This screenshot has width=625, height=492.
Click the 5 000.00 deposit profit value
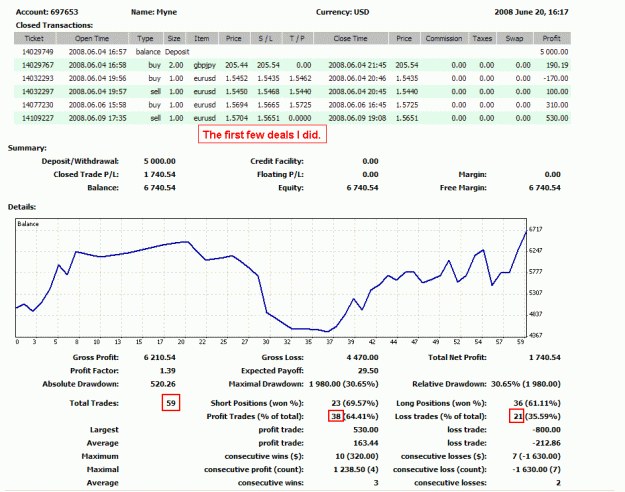[554, 52]
